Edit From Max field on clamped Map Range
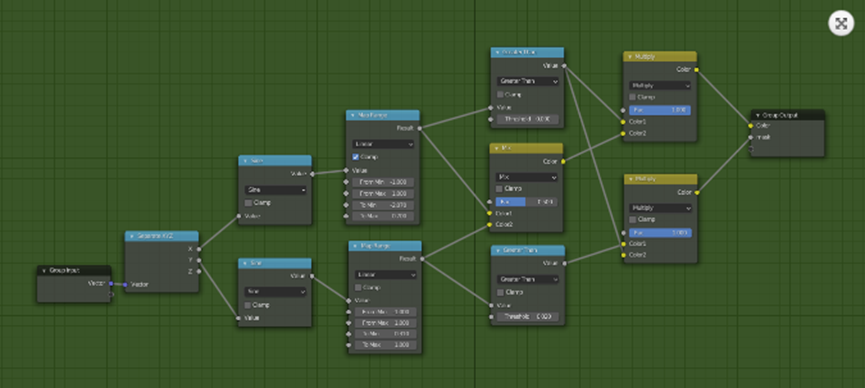This screenshot has width=865, height=388. pyautogui.click(x=383, y=194)
